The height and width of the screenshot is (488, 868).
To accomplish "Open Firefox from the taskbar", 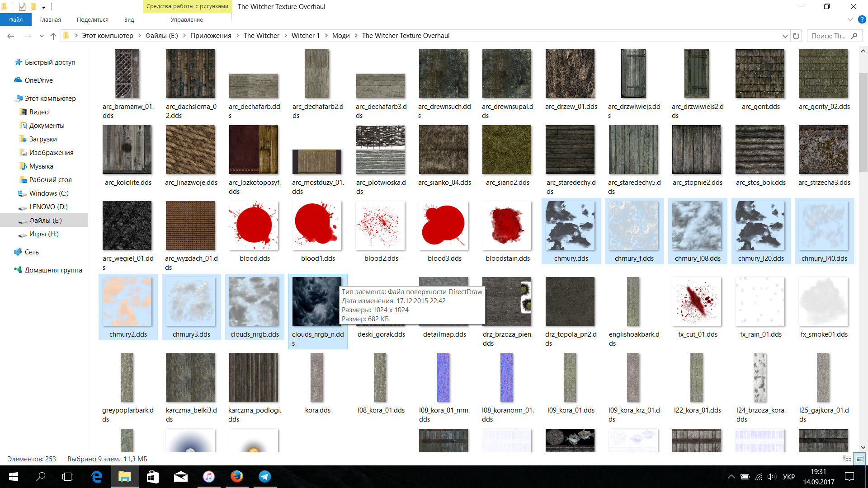I will 236,477.
